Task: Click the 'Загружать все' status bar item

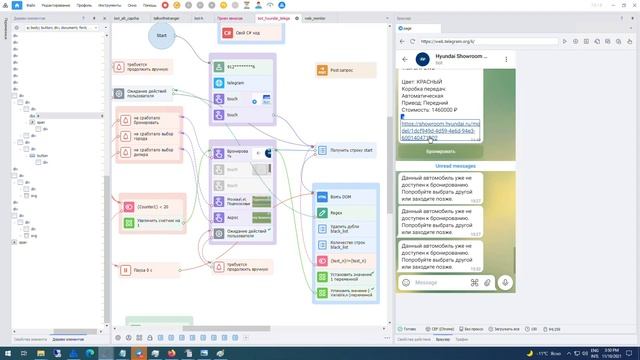Action: click(x=504, y=329)
